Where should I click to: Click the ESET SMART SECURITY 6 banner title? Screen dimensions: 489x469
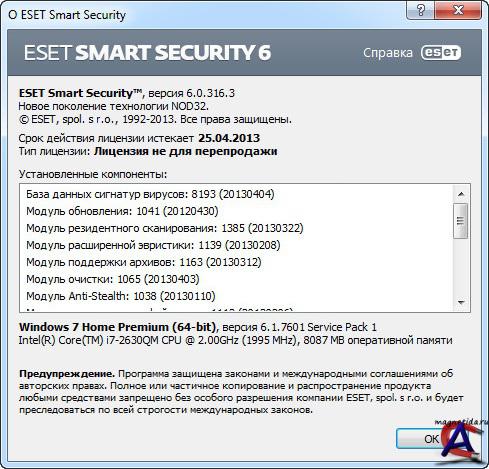(147, 53)
